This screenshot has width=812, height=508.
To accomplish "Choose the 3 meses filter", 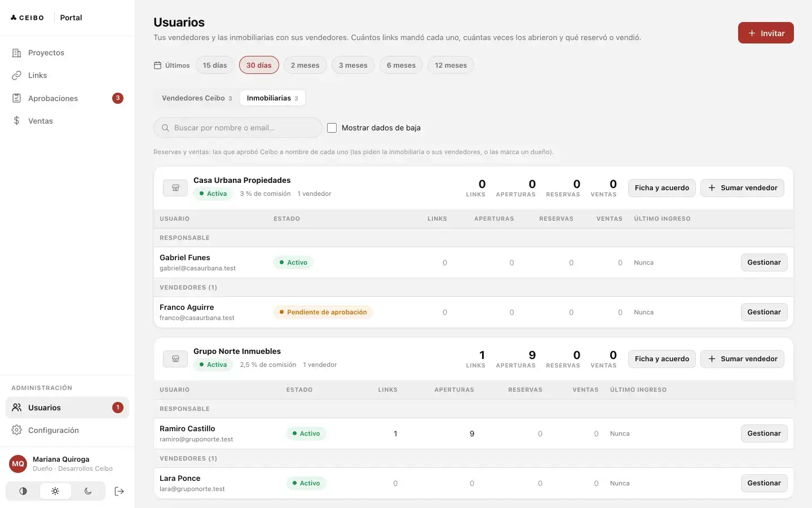I will tap(353, 65).
